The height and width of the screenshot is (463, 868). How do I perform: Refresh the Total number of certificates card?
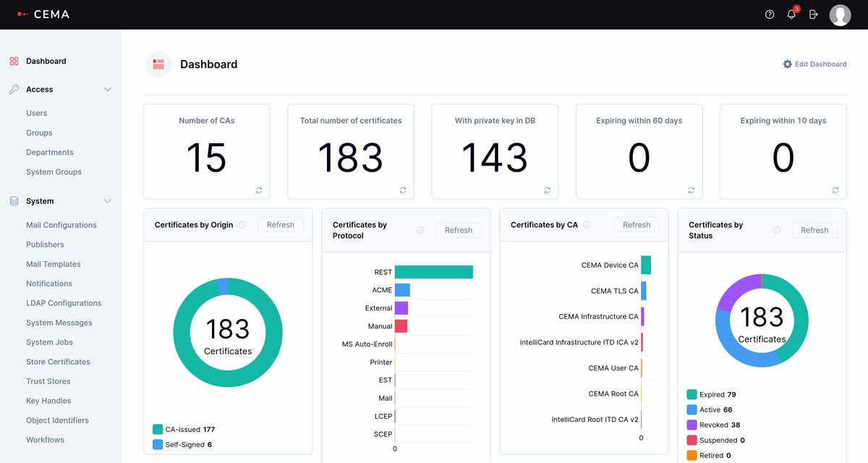tap(403, 190)
